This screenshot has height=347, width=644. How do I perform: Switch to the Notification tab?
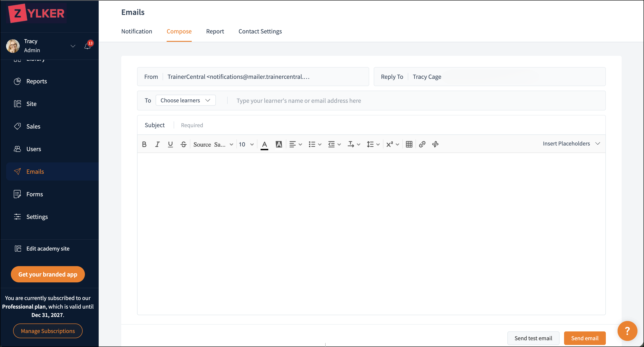click(x=137, y=31)
